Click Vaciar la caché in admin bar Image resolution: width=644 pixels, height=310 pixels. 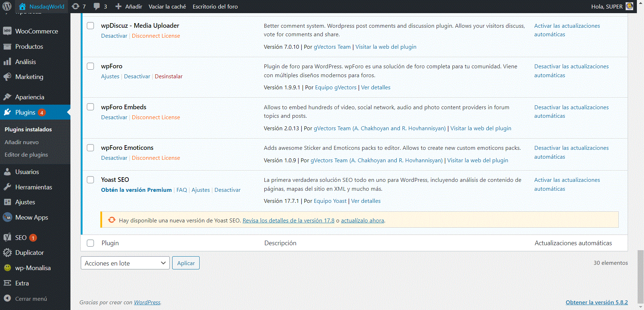[167, 6]
